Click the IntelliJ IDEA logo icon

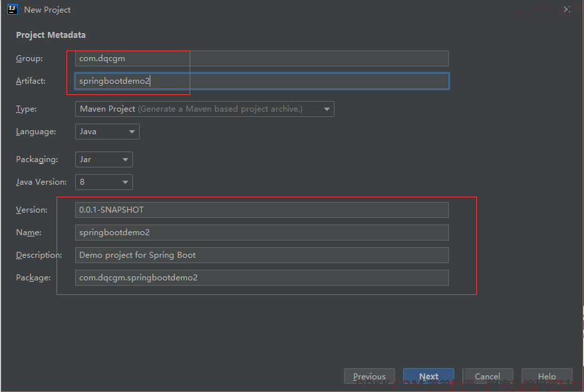coord(13,9)
